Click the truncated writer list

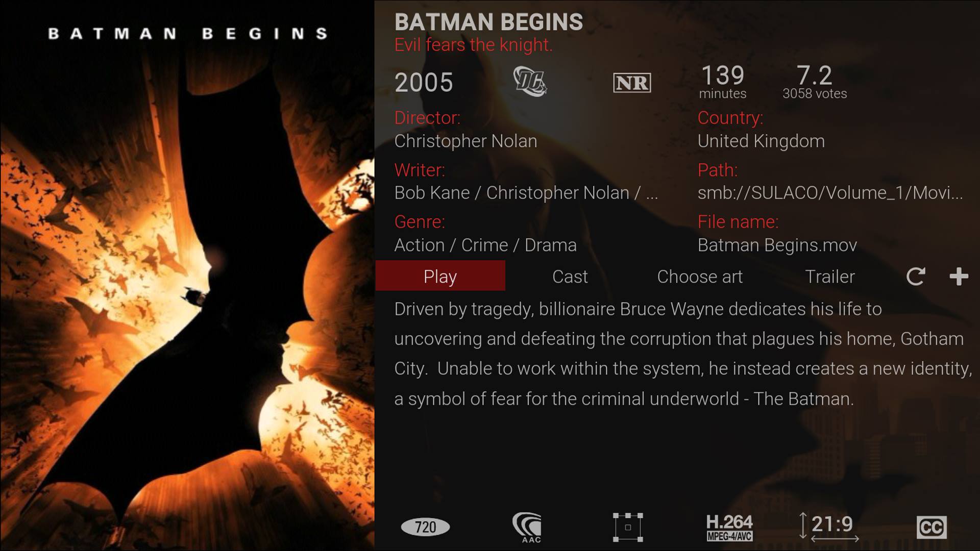(526, 193)
